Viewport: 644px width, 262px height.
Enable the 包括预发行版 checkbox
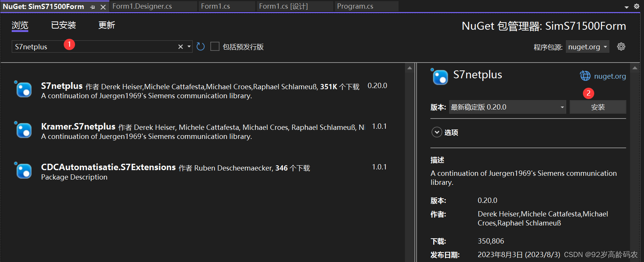pyautogui.click(x=215, y=46)
